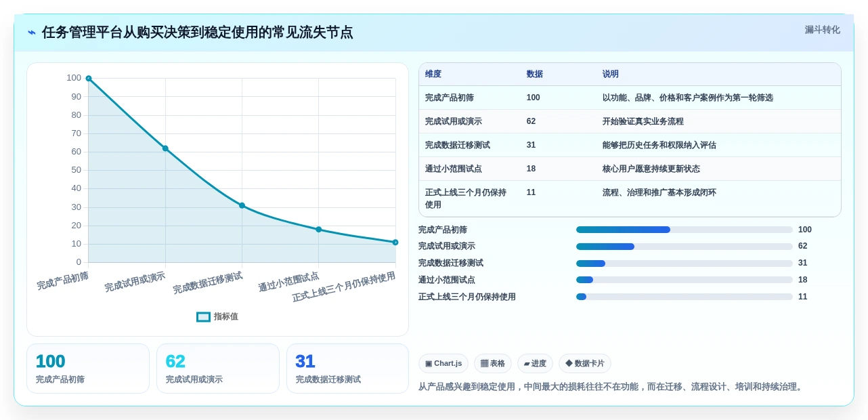This screenshot has height=420, width=868.
Task: Click the progress value 100
Action: 805,230
